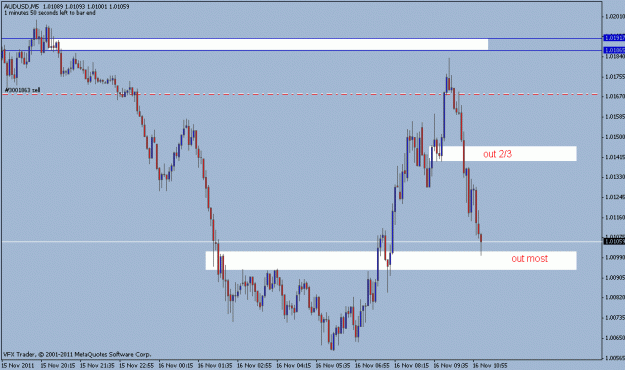Click the 1.01670 price axis value
Image resolution: width=625 pixels, height=370 pixels.
point(615,96)
